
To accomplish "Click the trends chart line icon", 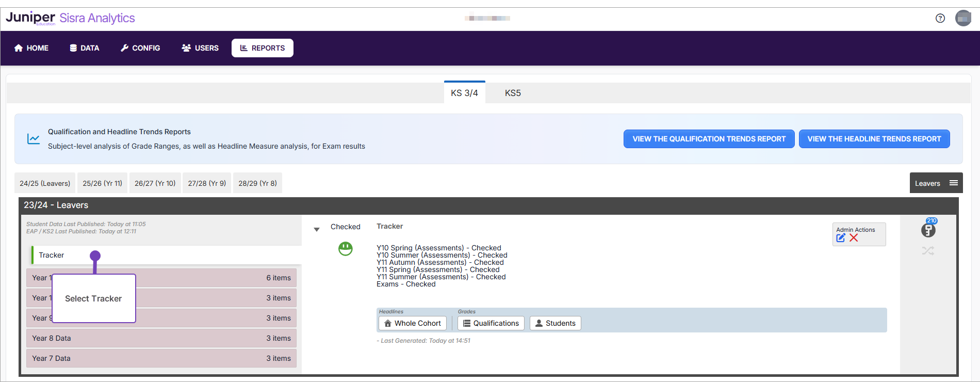I will (34, 139).
